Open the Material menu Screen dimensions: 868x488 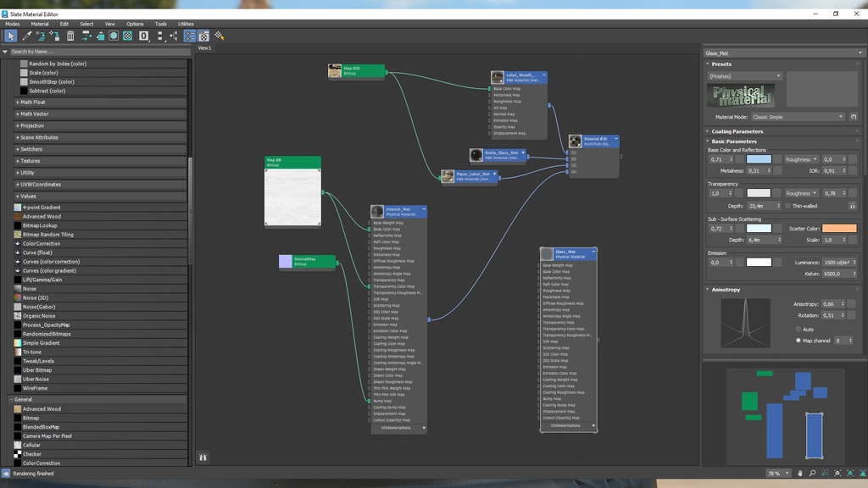click(x=40, y=24)
